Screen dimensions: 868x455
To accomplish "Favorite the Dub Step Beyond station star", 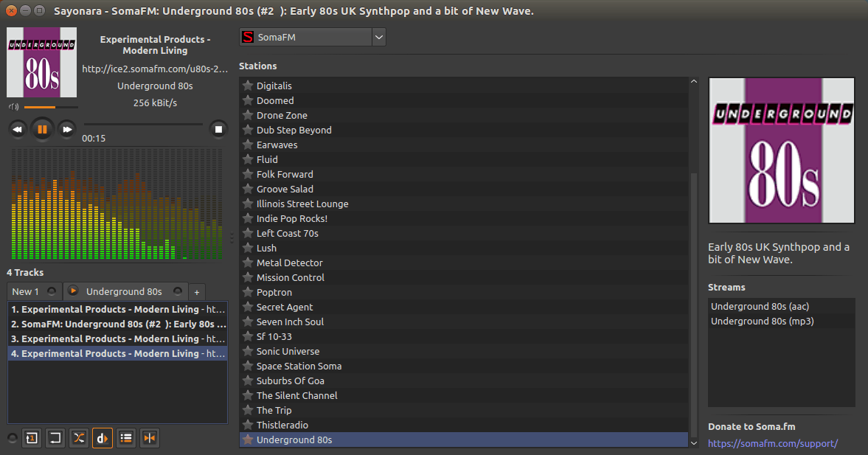I will pos(248,130).
